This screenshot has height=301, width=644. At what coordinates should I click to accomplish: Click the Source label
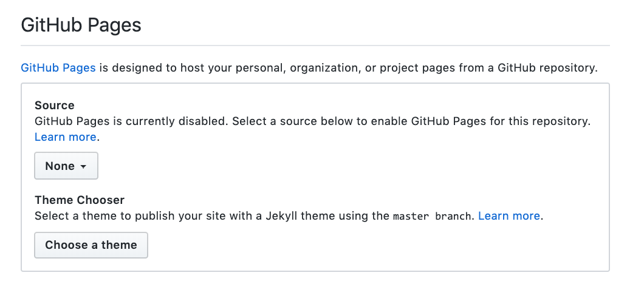(55, 106)
